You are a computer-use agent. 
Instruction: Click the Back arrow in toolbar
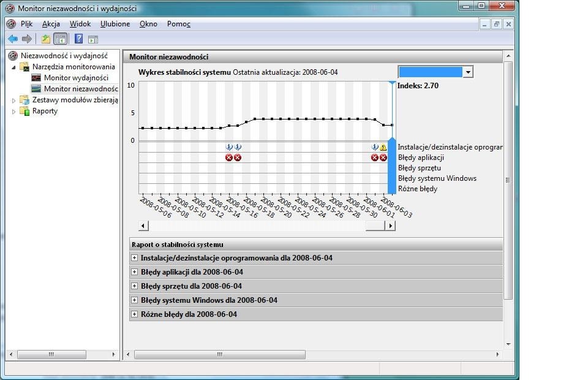12,39
